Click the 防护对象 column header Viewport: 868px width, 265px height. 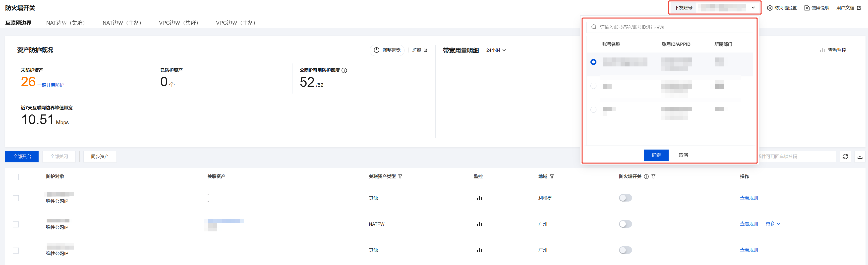pyautogui.click(x=55, y=176)
